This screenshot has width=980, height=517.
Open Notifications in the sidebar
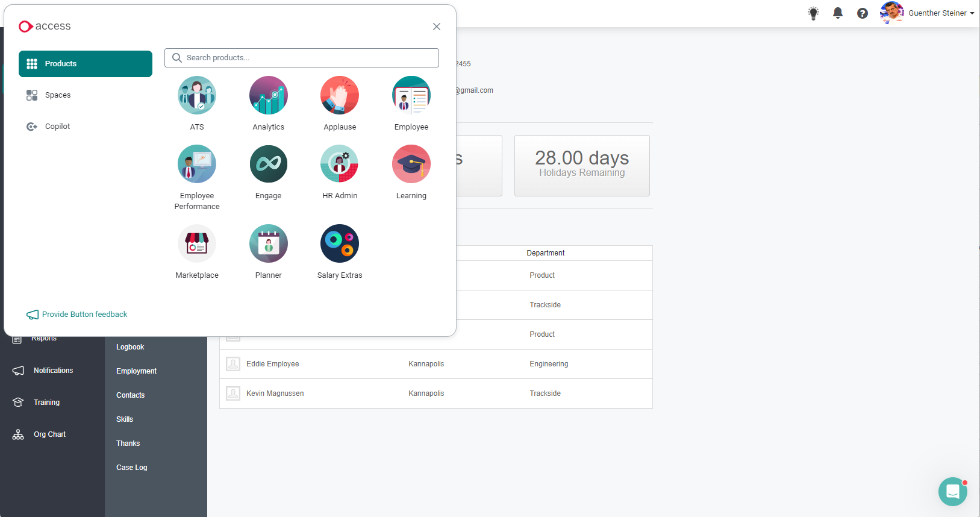(x=52, y=371)
